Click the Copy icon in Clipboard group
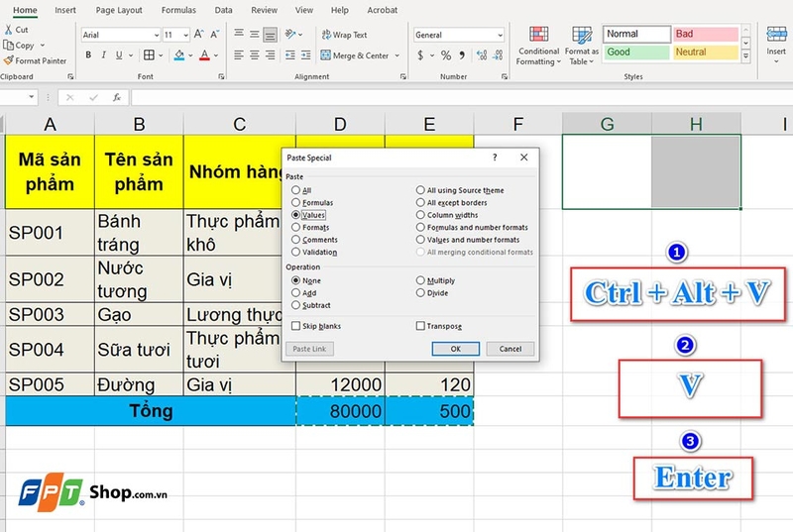The height and width of the screenshot is (532, 793). click(x=9, y=45)
